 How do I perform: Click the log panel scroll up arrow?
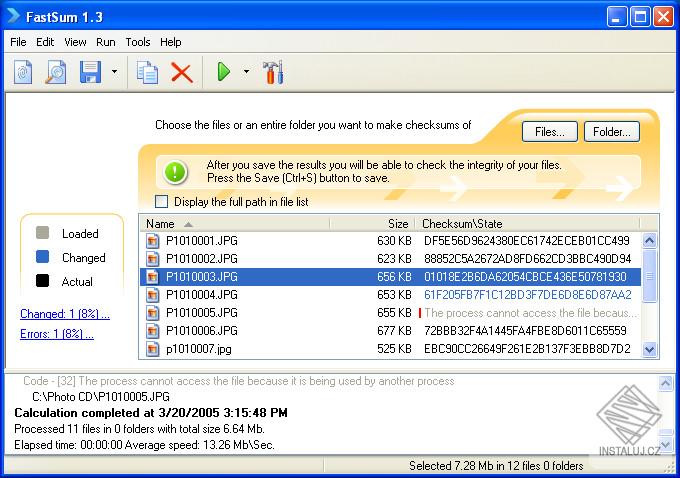[x=665, y=383]
